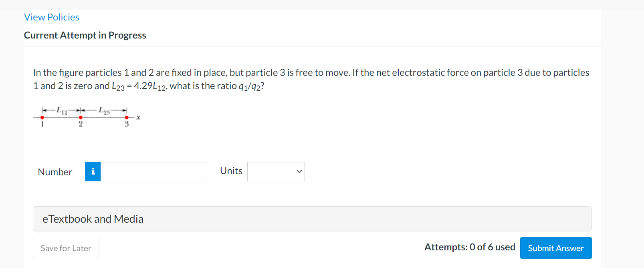644x268 pixels.
Task: Click the blue info icon beside Number
Action: [93, 171]
